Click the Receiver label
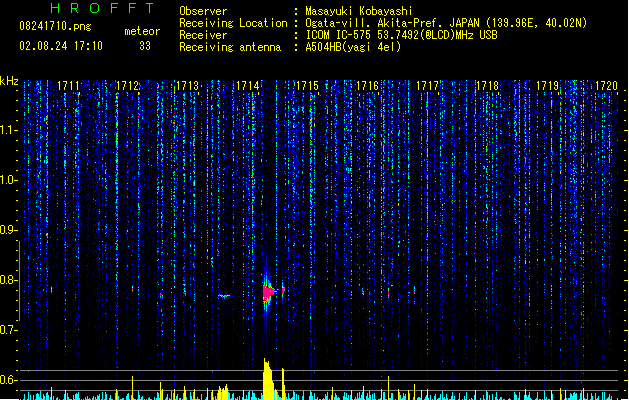Viewport: 629px width, 400px height. (x=203, y=35)
